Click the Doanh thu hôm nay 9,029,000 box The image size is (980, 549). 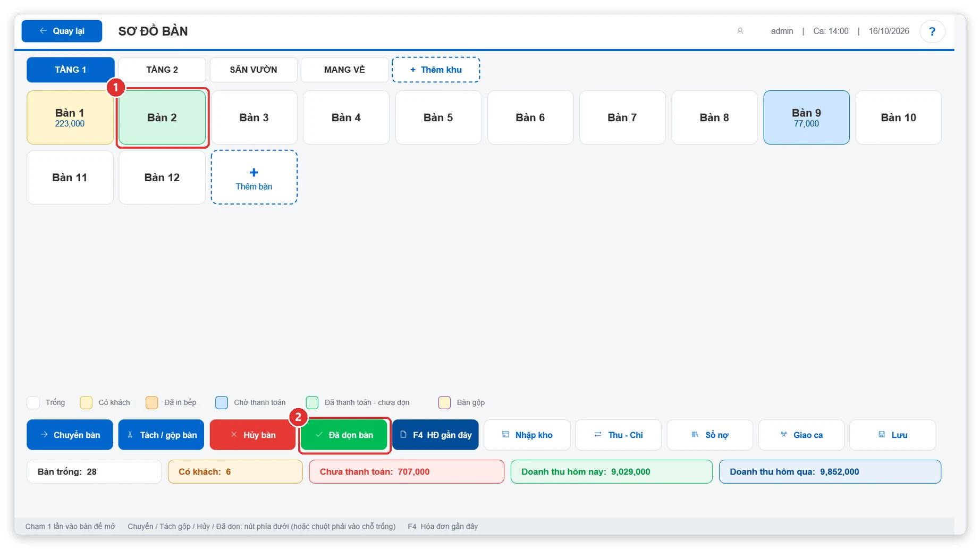(612, 471)
